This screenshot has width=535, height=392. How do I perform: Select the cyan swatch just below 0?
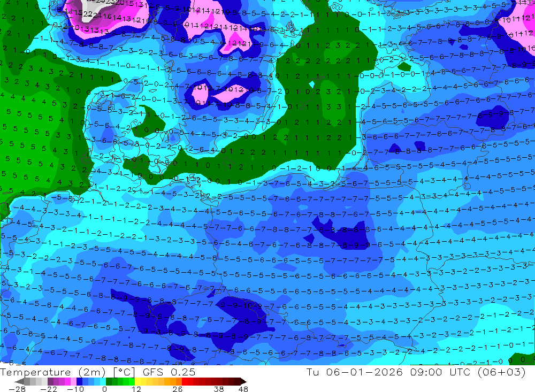click(x=103, y=381)
